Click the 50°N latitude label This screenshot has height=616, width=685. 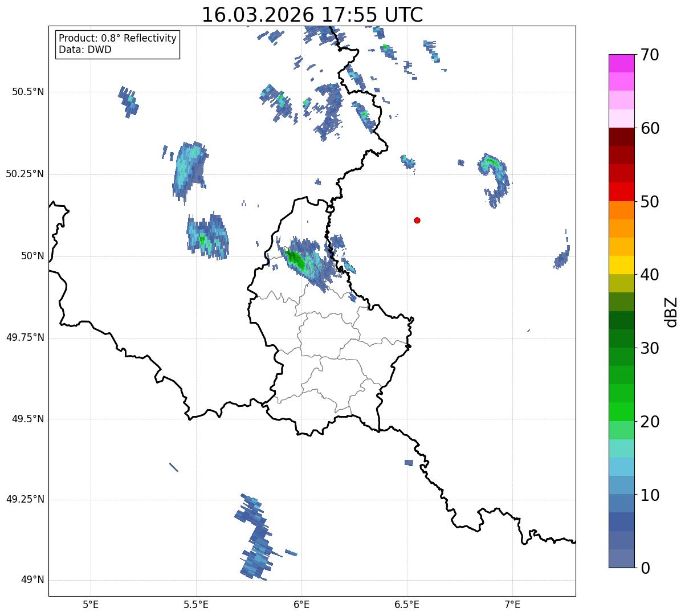[32, 256]
